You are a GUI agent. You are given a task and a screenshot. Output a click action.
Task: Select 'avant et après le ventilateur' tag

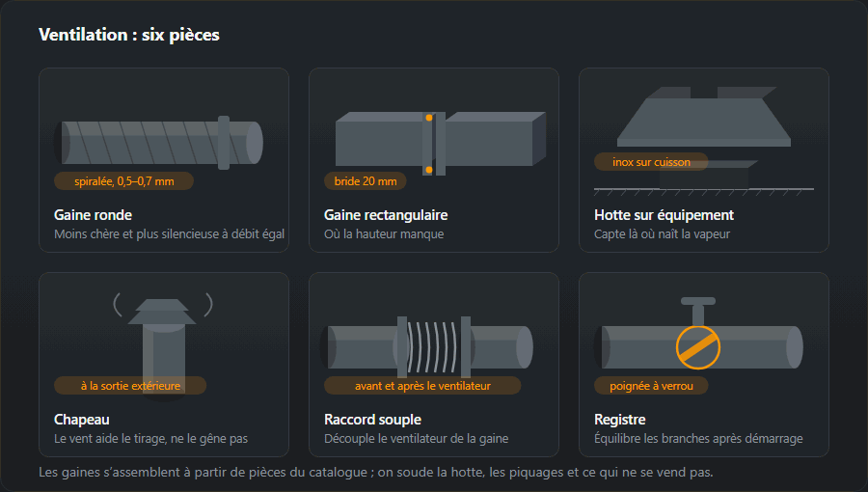[x=422, y=385]
